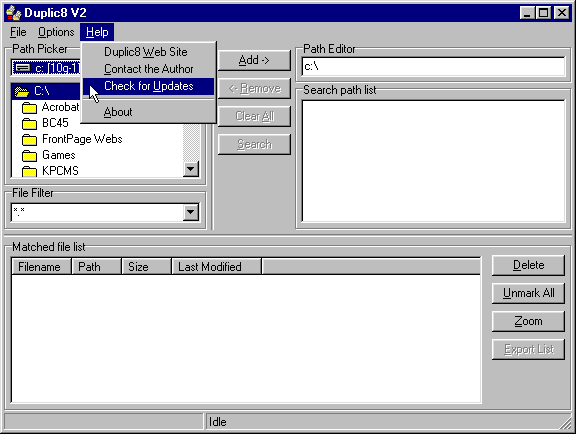The image size is (576, 434).
Task: Select the BC45 folder name
Action: coord(55,123)
